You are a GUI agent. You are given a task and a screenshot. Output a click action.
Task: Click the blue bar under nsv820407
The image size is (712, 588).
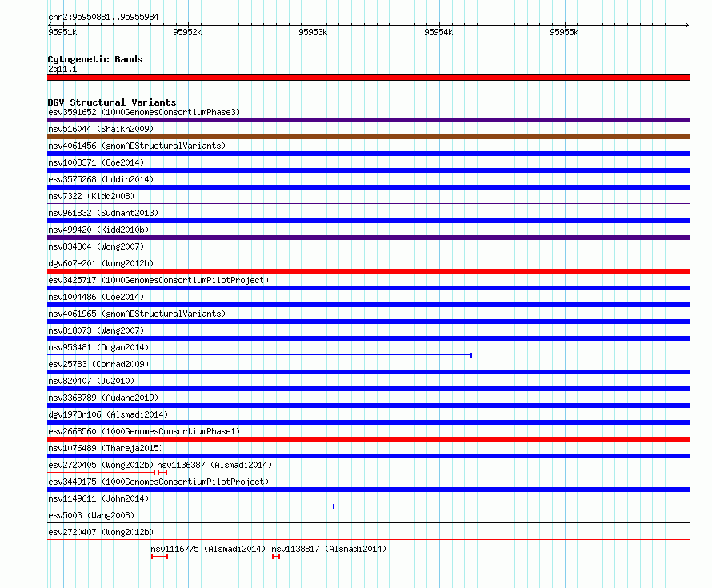click(x=368, y=389)
